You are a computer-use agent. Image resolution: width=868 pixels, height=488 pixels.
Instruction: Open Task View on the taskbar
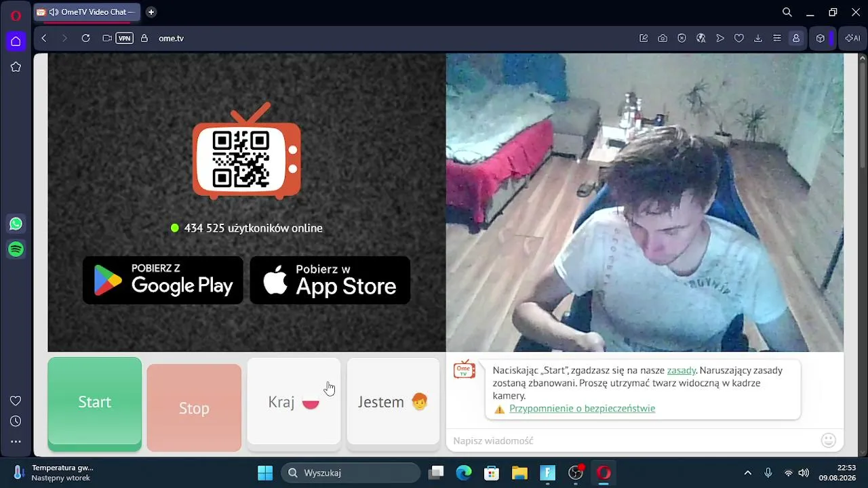coord(436,472)
